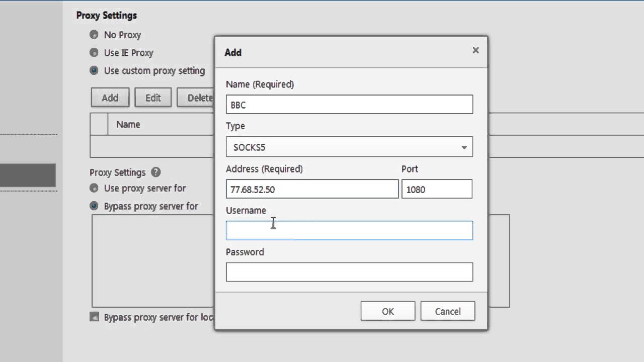Cancel the Add proxy dialog
This screenshot has height=362, width=644.
[x=447, y=311]
